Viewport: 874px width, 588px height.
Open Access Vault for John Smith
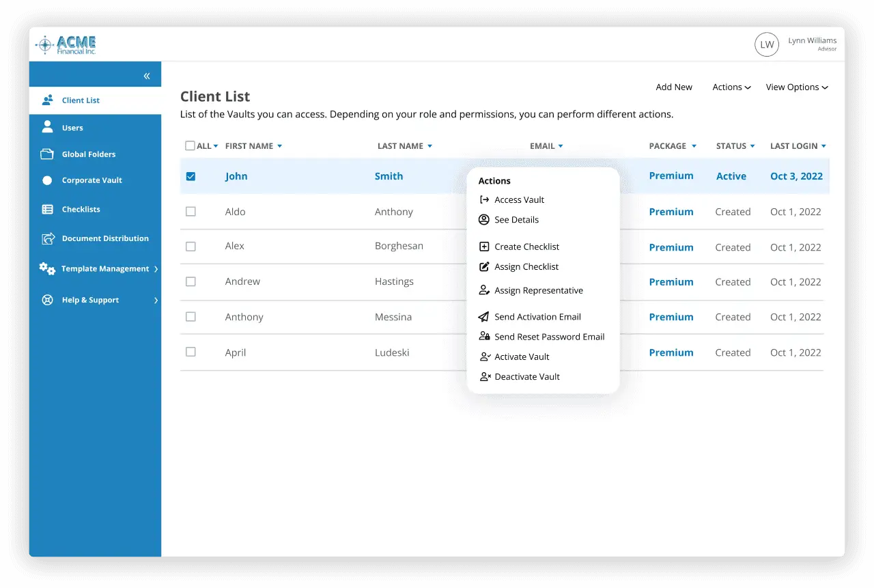(x=519, y=199)
